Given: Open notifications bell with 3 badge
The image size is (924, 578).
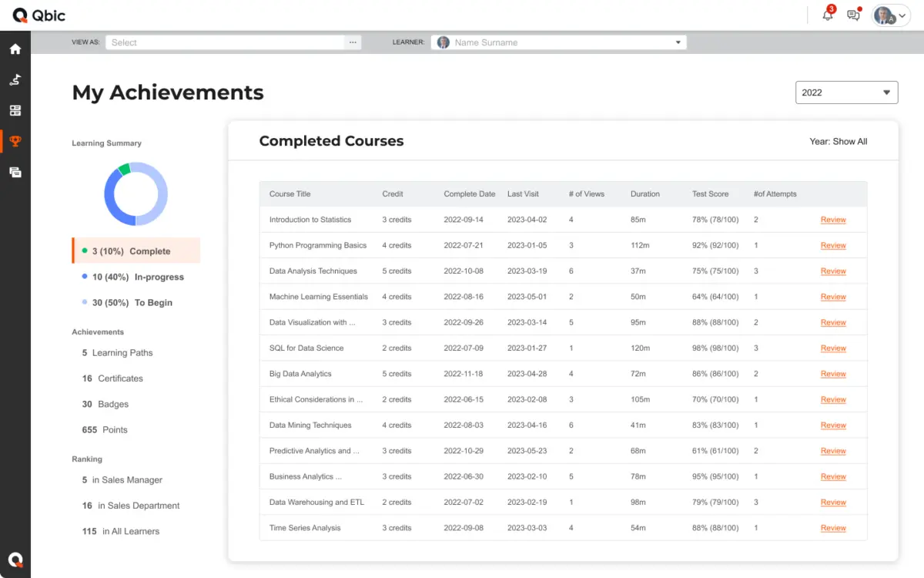Looking at the screenshot, I should (x=828, y=15).
